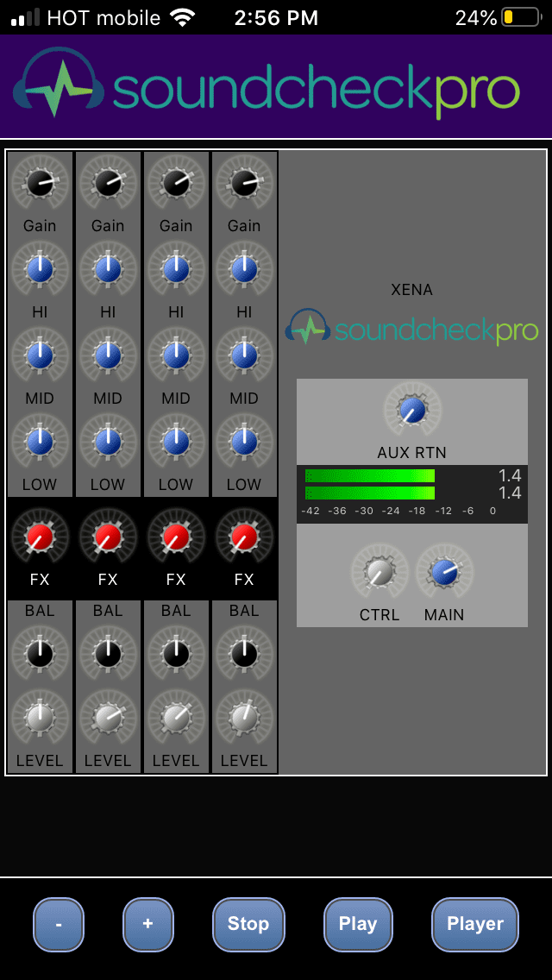Click the LEVEL knob on channel 4

tap(244, 718)
